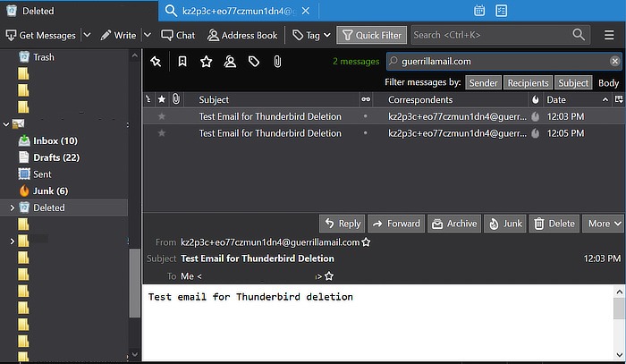Viewport: 626px width, 364px height.
Task: Open the hamburger application menu
Action: point(609,35)
